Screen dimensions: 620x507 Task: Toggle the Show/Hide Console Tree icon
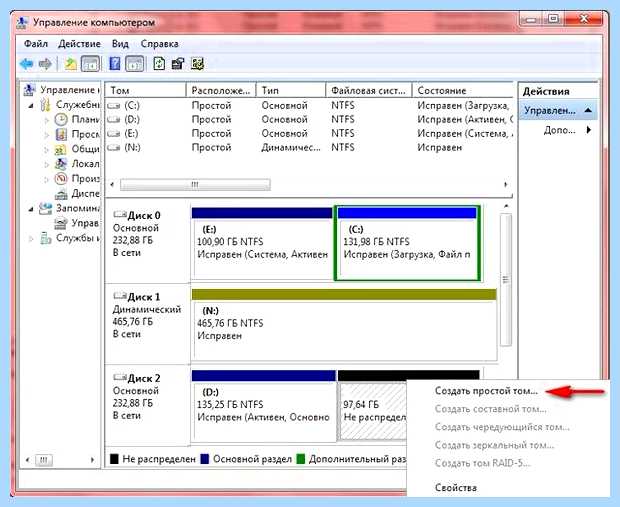click(90, 64)
